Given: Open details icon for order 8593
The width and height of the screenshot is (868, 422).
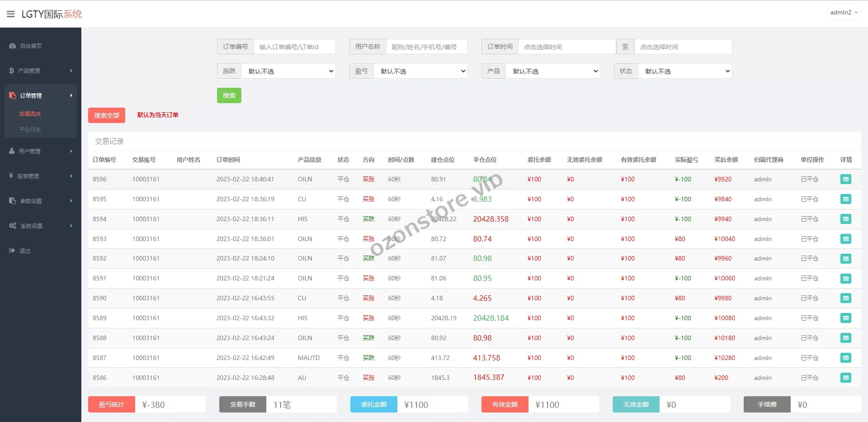Looking at the screenshot, I should pyautogui.click(x=845, y=239).
